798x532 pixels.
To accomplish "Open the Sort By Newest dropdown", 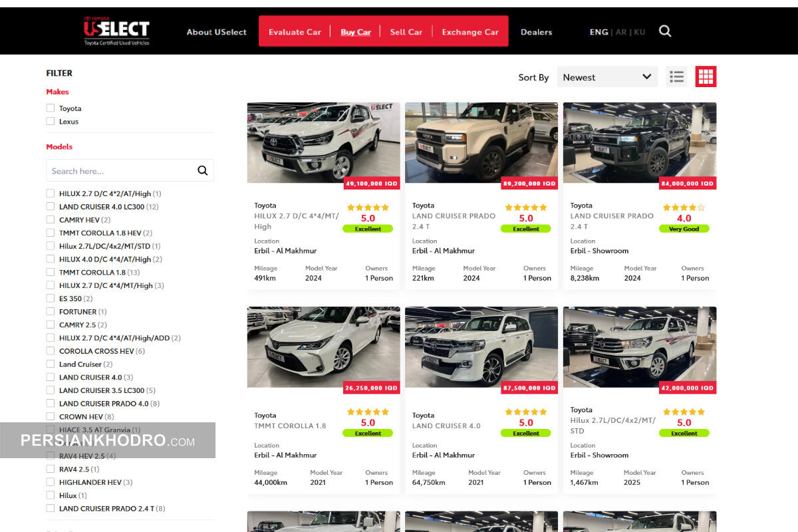I will (x=607, y=77).
